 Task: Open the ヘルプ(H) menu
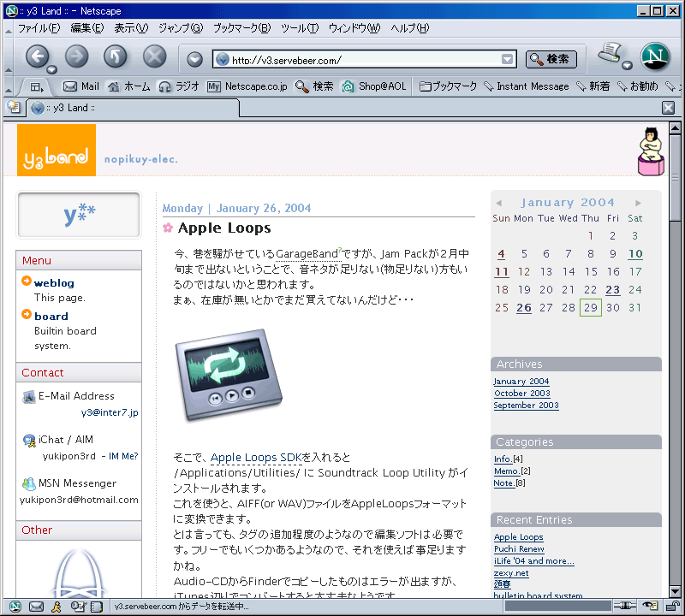point(410,28)
